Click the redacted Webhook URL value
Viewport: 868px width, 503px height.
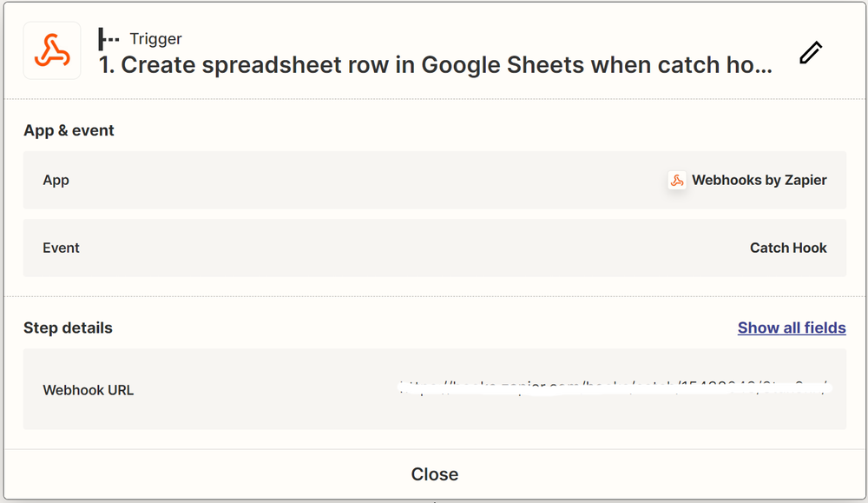615,388
